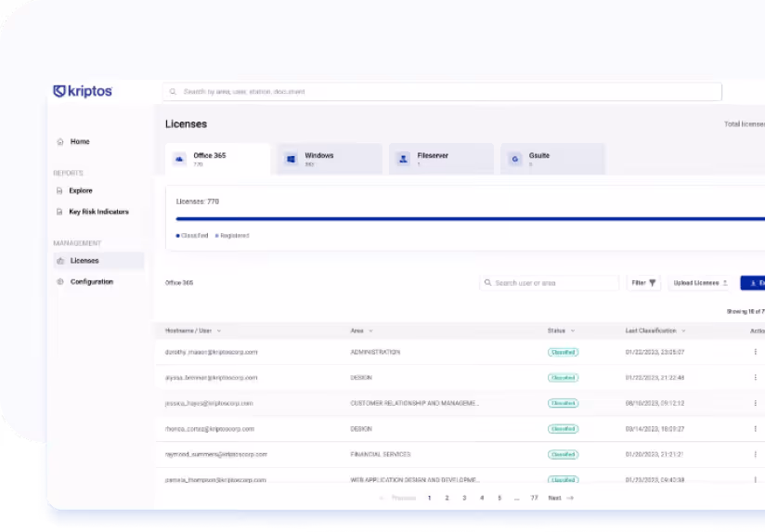Click the Next page link

[561, 498]
